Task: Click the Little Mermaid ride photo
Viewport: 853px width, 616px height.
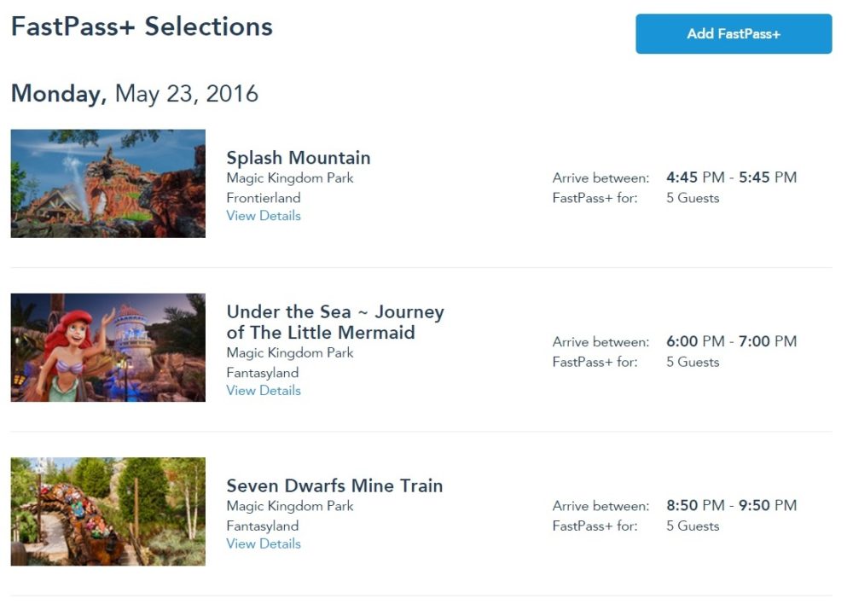Action: coord(107,347)
